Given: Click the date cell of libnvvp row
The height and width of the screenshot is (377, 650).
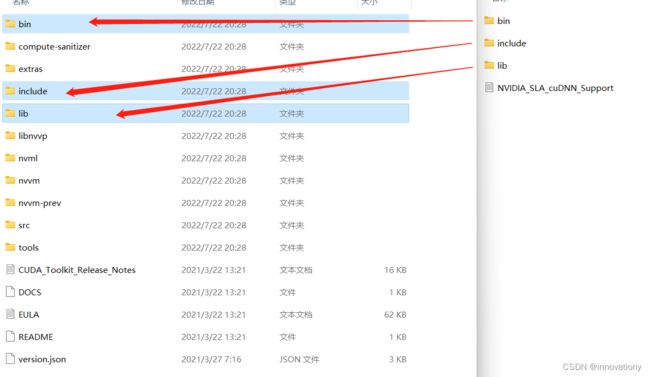Looking at the screenshot, I should [214, 136].
